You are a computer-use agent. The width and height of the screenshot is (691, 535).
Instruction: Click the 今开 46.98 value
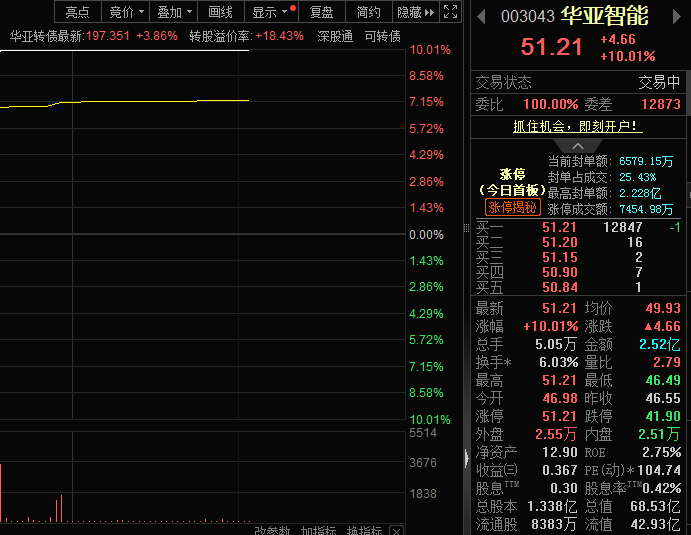coord(560,398)
